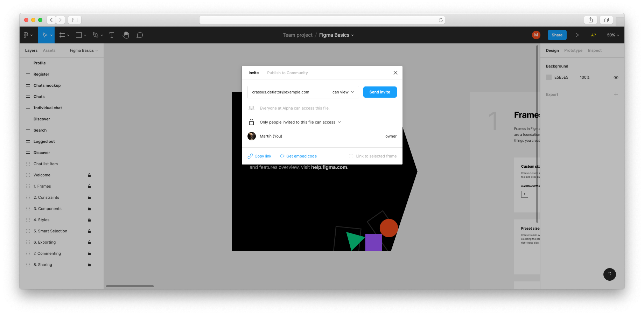The image size is (644, 315).
Task: Open Figma Basics page selector in Layers panel
Action: coord(84,50)
